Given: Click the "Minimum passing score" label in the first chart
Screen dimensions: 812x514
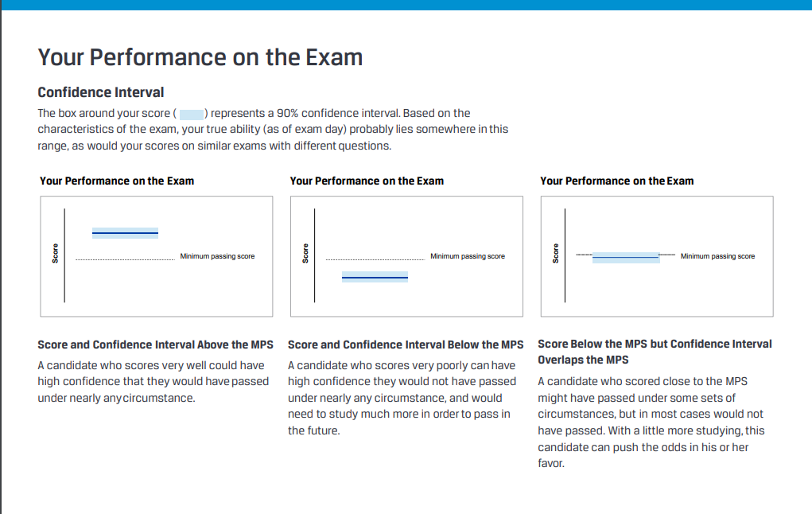Looking at the screenshot, I should (217, 256).
